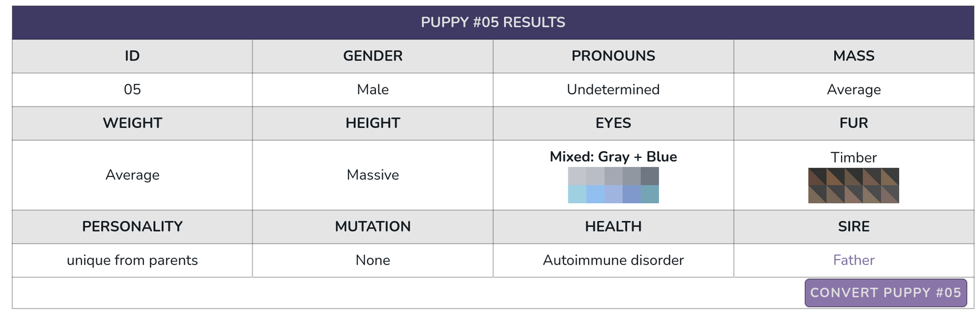
Task: Select the Mixed: Gray + Blue label
Action: click(x=613, y=157)
